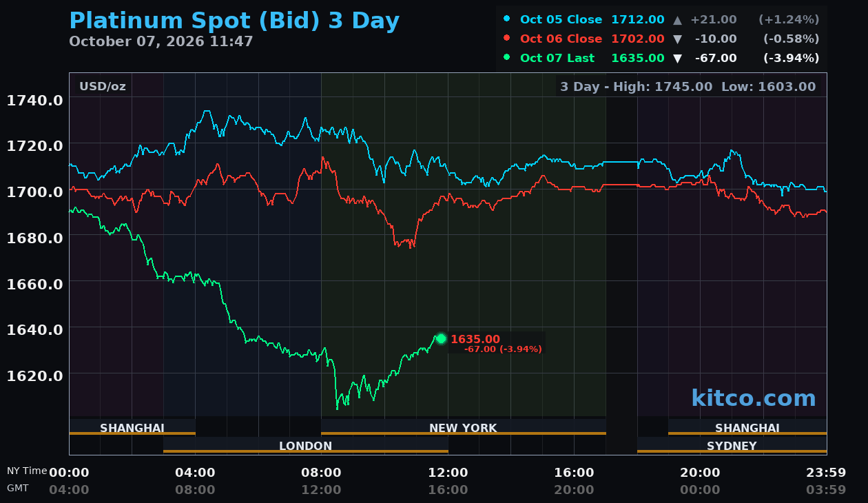This screenshot has height=503, width=868.
Task: Click the Oct 07 last value 1635.00 in legend
Action: [638, 59]
